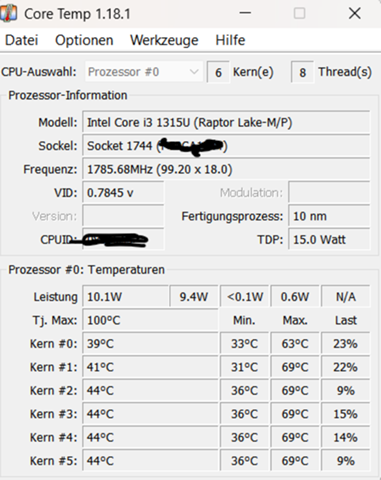Click the Frequenz field showing 1785.68MHz
The image size is (381, 480).
(226, 169)
